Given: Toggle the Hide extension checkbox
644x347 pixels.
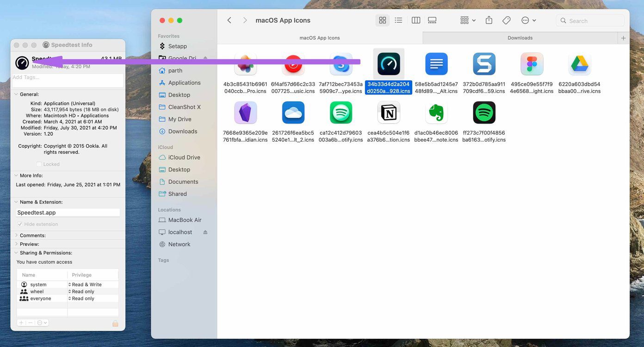Looking at the screenshot, I should click(x=19, y=224).
